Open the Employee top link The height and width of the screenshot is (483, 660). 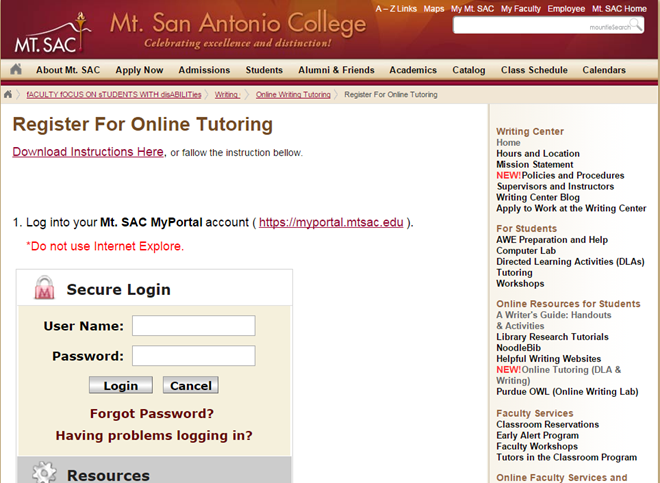tap(566, 9)
